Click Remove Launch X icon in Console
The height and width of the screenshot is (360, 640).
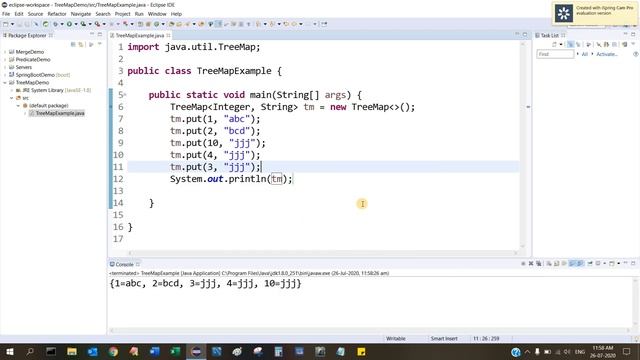(x=531, y=264)
